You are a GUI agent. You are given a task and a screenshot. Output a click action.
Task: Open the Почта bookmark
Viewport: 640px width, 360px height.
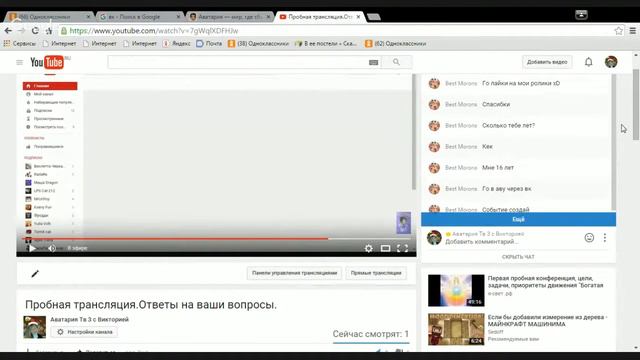209,43
